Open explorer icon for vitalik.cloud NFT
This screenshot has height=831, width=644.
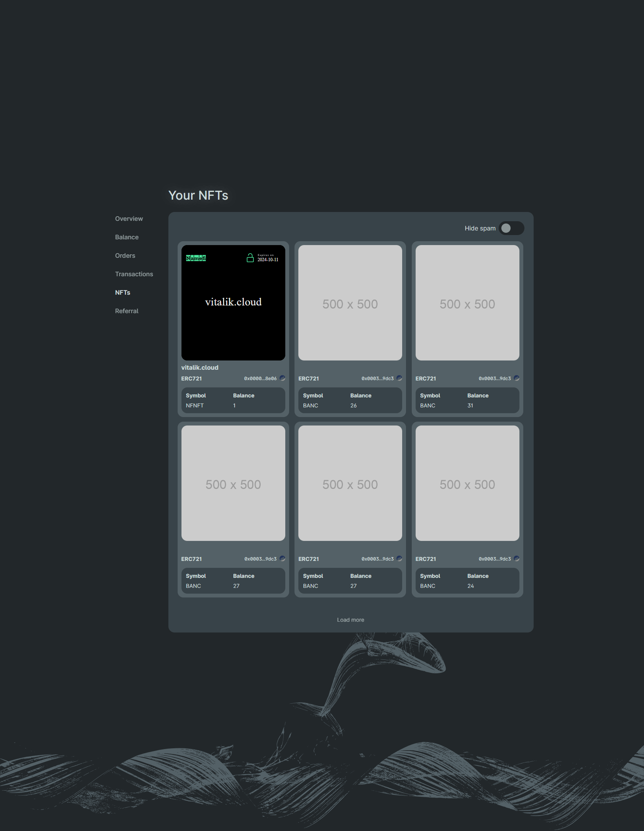283,378
